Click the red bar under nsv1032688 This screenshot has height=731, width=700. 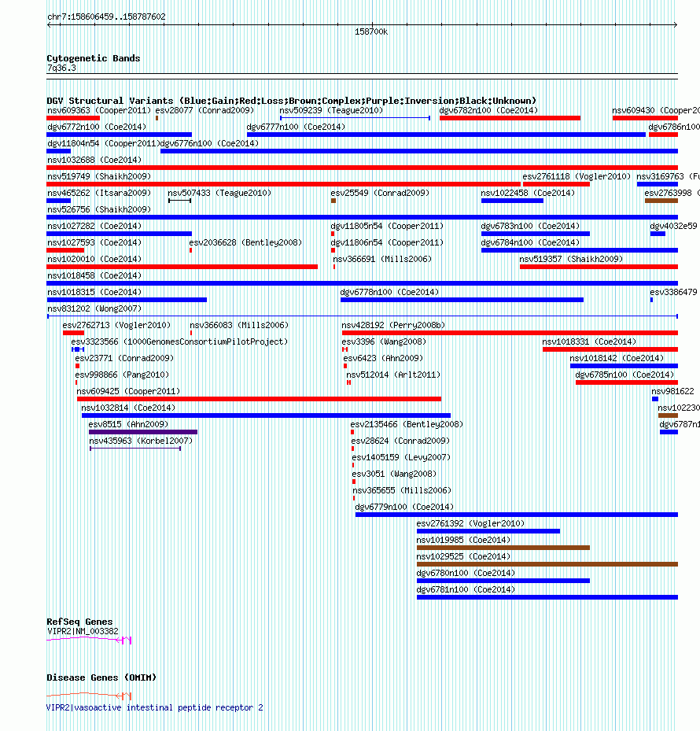pyautogui.click(x=362, y=168)
